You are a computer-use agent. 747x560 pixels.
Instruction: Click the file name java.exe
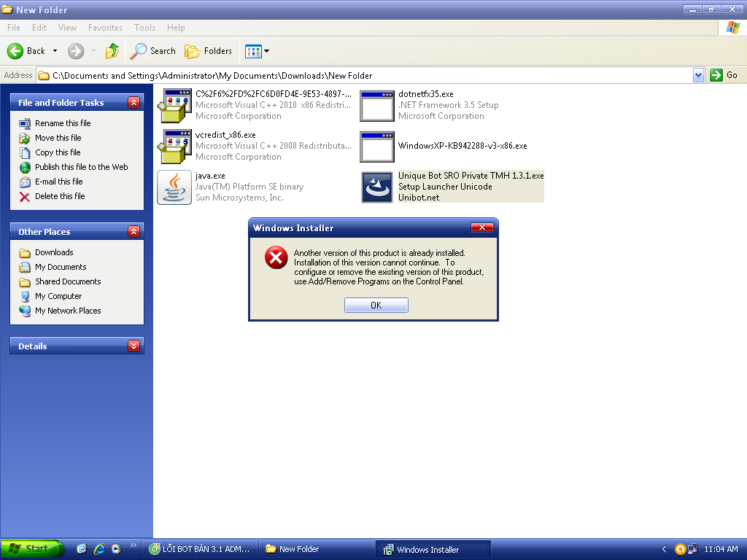point(210,176)
